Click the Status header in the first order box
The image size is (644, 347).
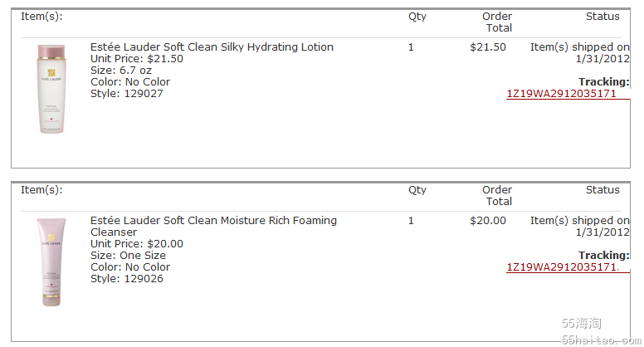[x=603, y=17]
